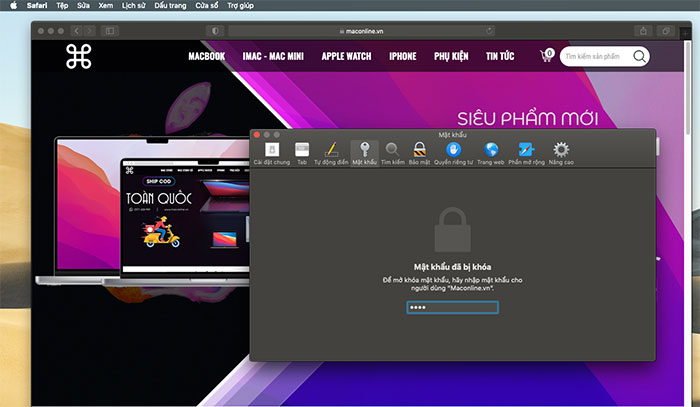Click the password entry field
Viewport: 700px width, 407px height.
coord(452,307)
